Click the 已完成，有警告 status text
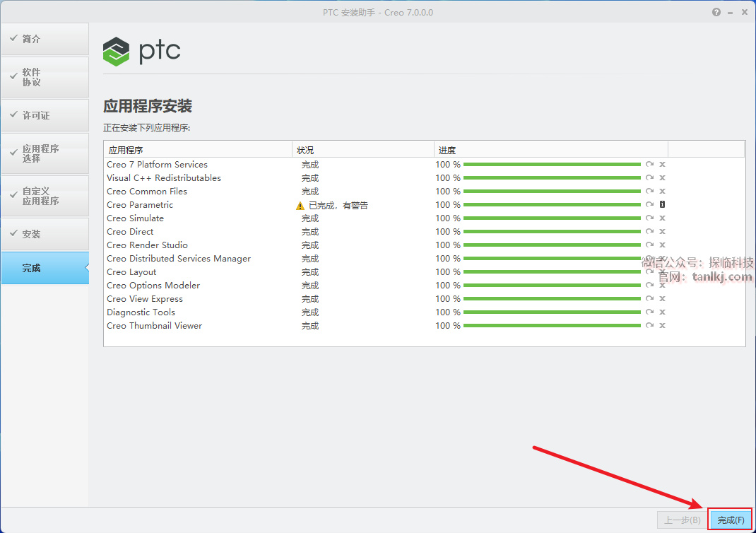The width and height of the screenshot is (756, 533). click(338, 206)
